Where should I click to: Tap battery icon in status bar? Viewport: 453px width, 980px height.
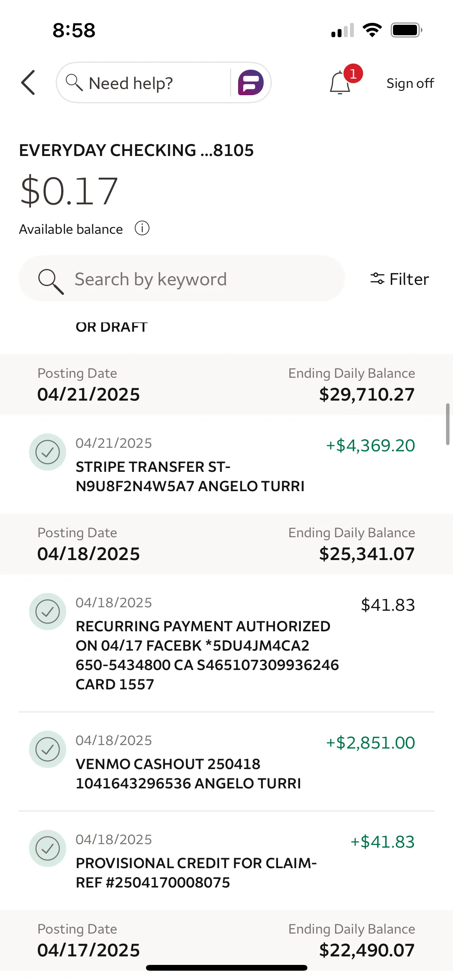406,30
